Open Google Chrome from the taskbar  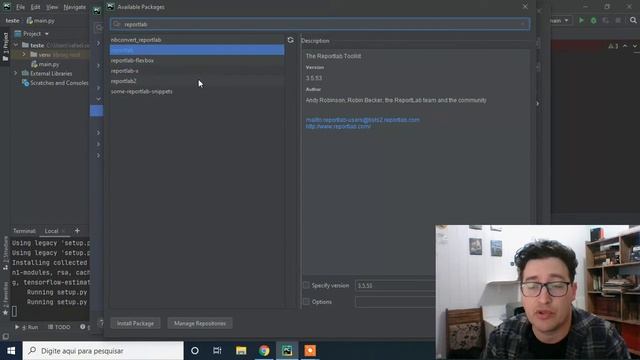tap(264, 351)
